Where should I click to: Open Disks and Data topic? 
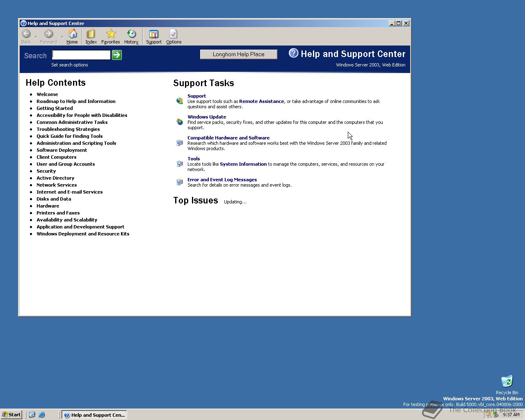coord(54,199)
